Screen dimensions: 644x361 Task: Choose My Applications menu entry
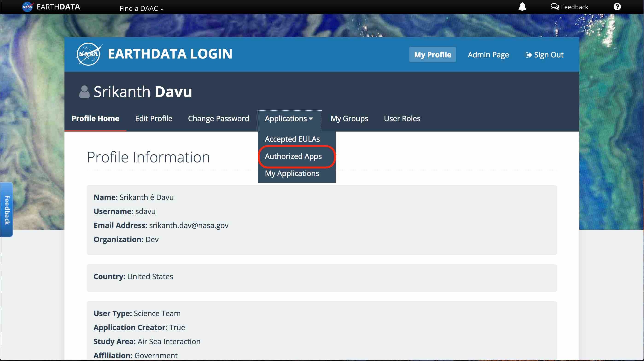coord(292,173)
